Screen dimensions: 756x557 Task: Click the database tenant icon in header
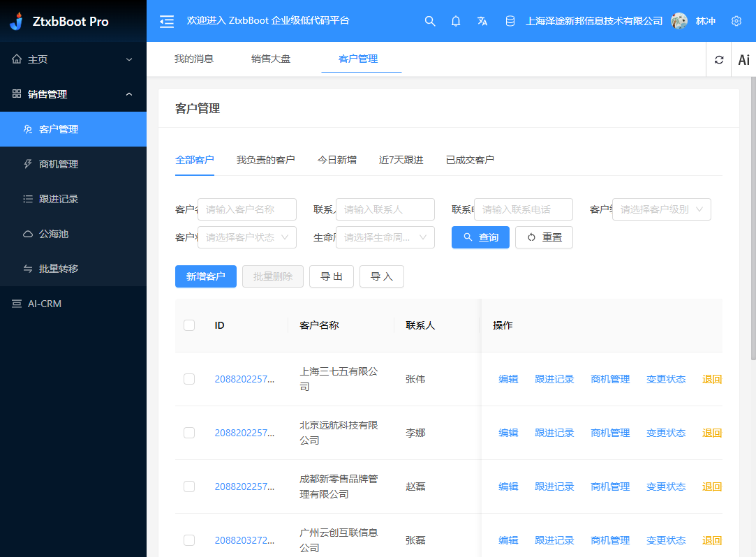click(x=510, y=21)
